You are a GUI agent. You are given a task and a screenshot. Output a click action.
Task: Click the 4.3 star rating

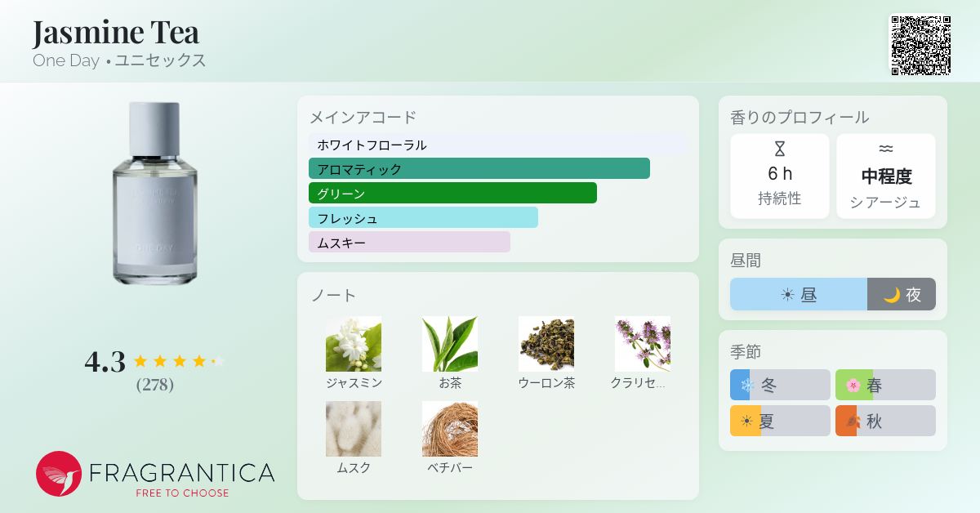[154, 361]
